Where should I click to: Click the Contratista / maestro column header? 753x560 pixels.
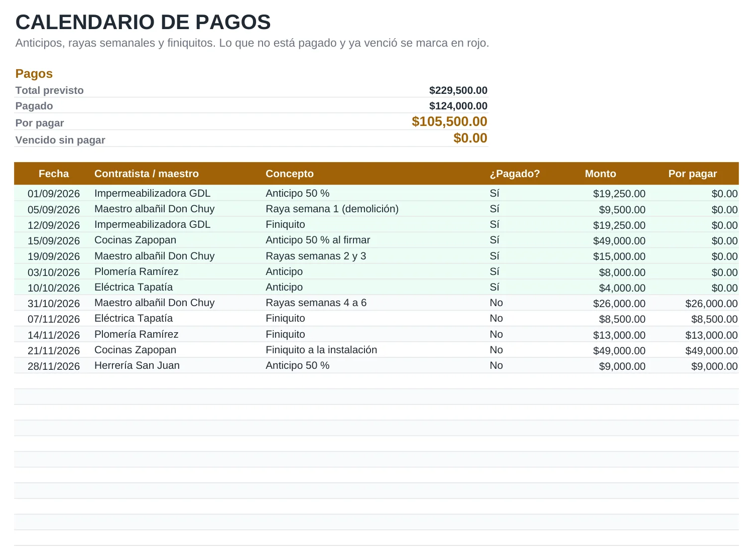point(147,174)
